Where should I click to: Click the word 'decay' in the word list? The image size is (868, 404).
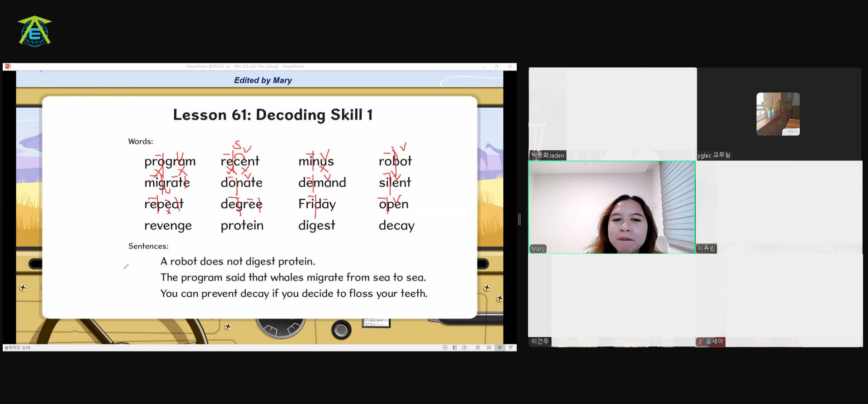coord(396,225)
